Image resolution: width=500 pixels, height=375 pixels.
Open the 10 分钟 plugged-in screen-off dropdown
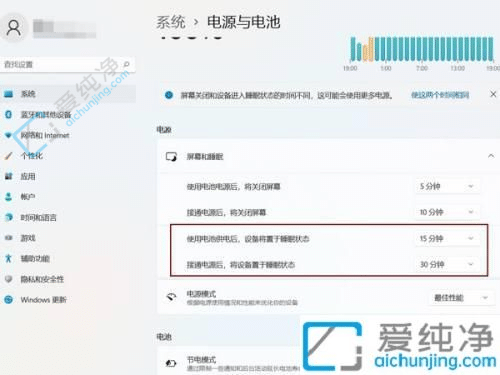[447, 212]
